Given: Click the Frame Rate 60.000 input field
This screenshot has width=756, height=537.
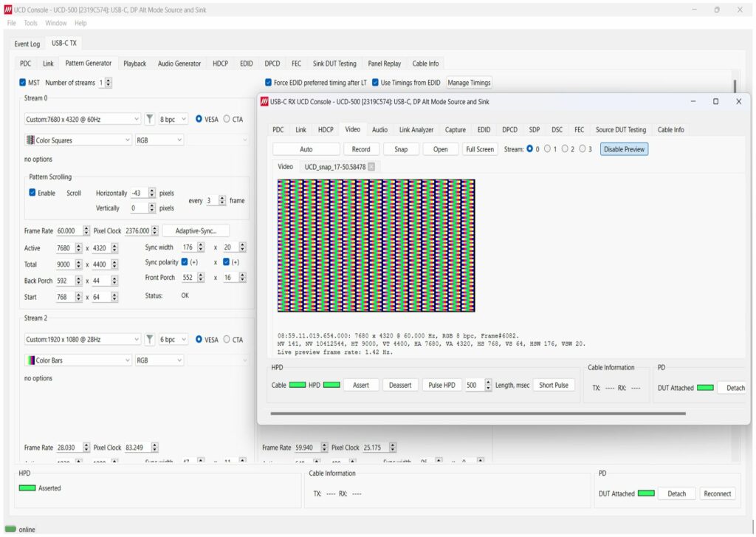Looking at the screenshot, I should point(69,231).
